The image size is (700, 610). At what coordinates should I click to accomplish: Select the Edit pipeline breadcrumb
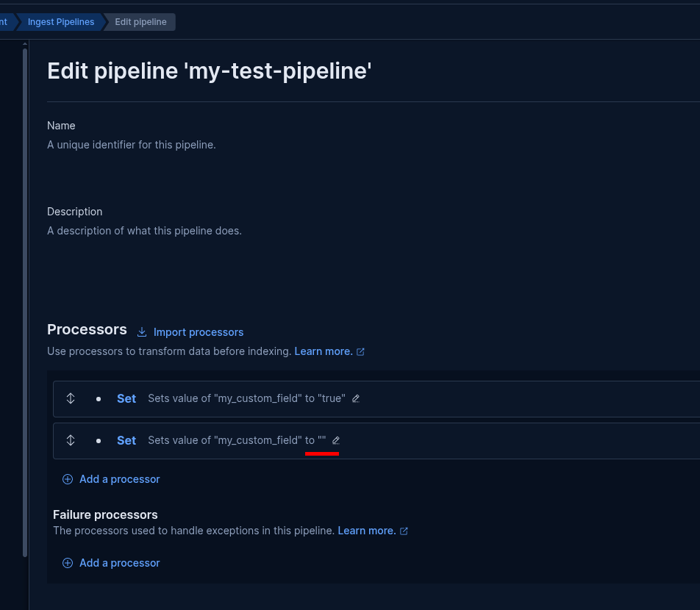pos(140,22)
